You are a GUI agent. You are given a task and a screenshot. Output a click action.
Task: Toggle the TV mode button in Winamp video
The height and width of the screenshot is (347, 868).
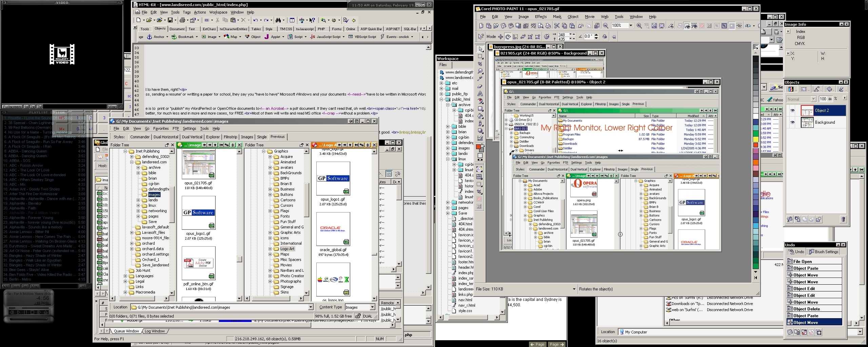(39, 107)
